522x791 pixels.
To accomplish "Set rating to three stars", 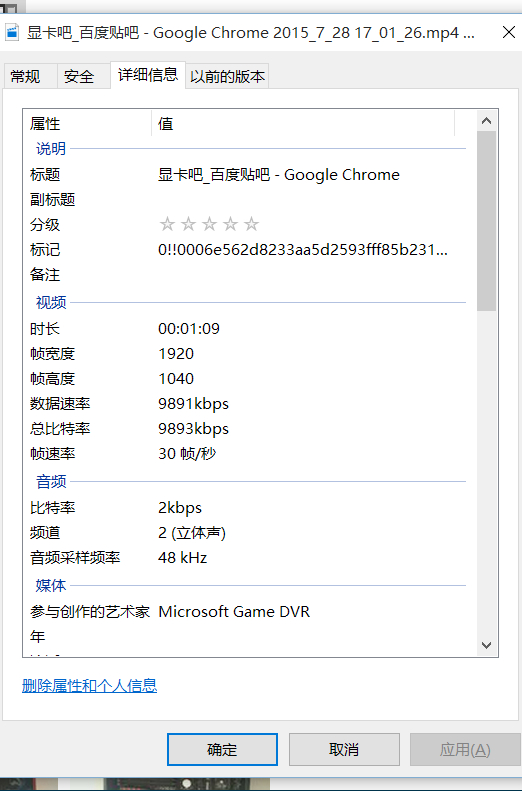I will coord(209,224).
